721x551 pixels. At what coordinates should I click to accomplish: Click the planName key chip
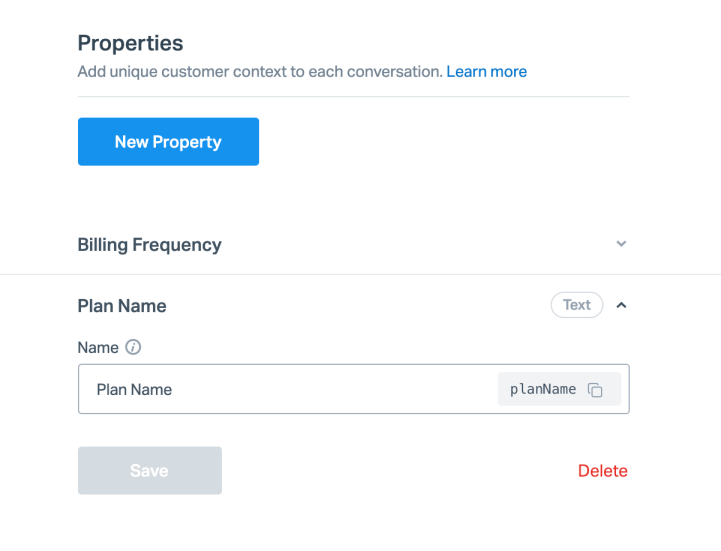(x=559, y=389)
